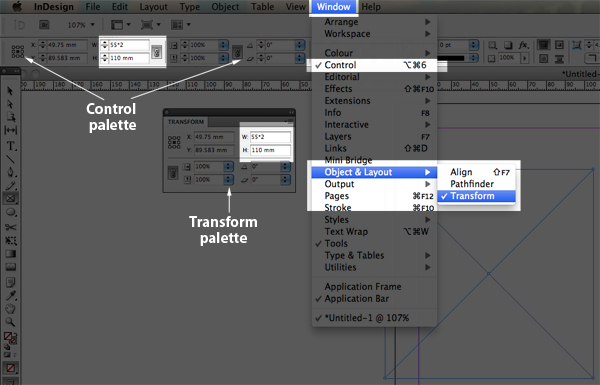The image size is (600, 385).
Task: Select the Gradient Swatch tool
Action: [x=10, y=253]
